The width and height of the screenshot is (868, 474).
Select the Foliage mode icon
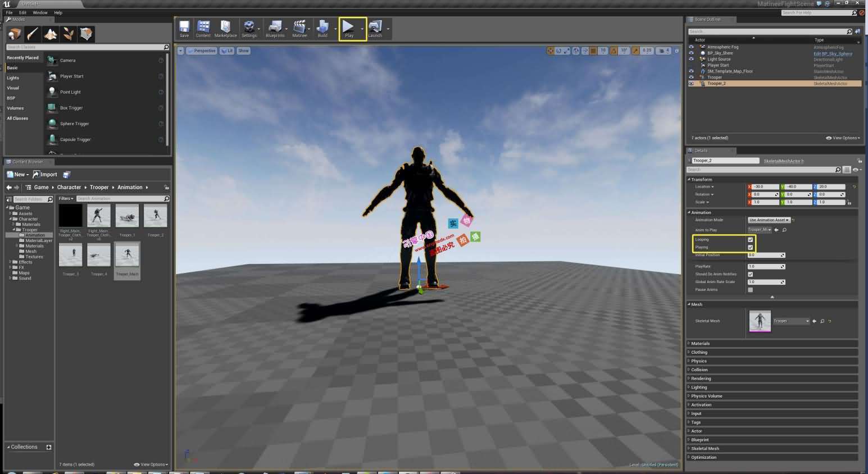click(68, 34)
